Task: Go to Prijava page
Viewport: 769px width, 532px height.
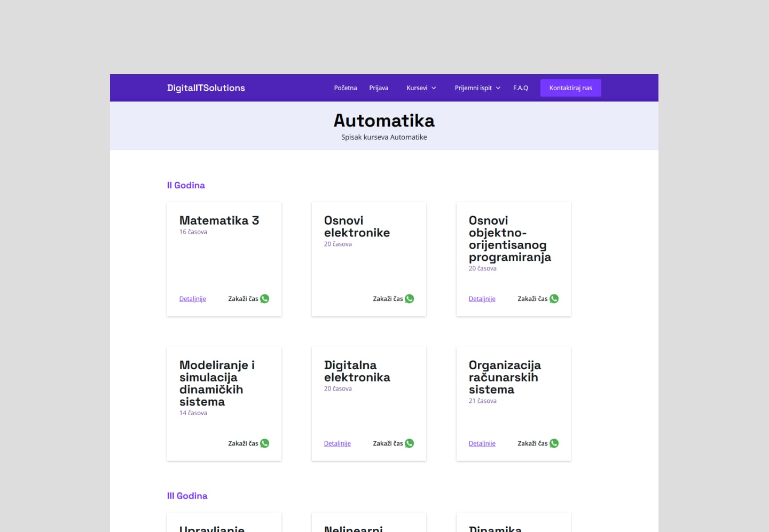Action: pos(379,88)
